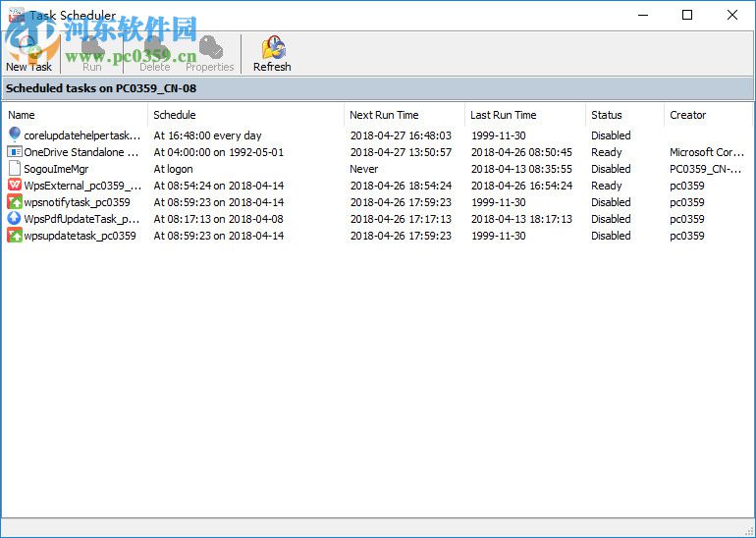Click the Ready status of WpsExternal_pc0359
Image resolution: width=756 pixels, height=538 pixels.
coord(607,186)
